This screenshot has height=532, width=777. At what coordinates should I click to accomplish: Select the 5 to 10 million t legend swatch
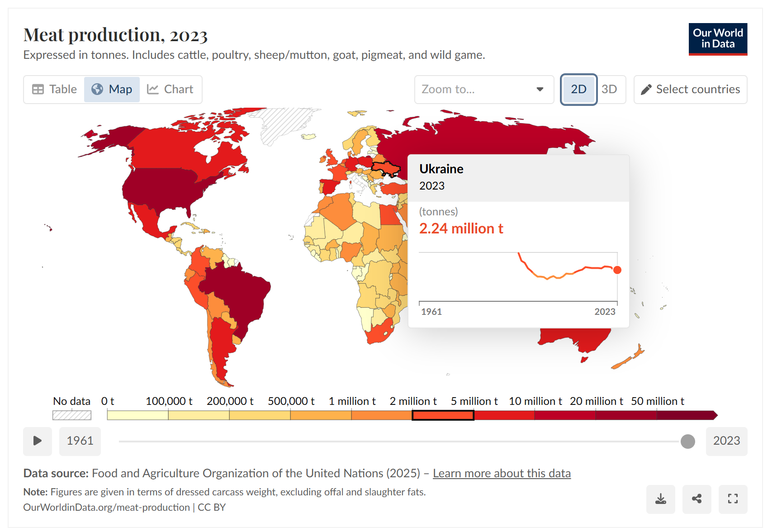(x=504, y=415)
